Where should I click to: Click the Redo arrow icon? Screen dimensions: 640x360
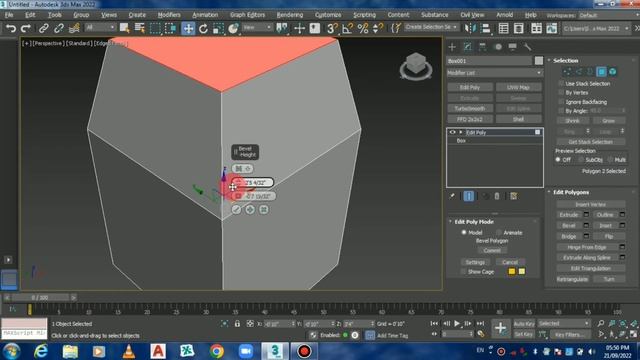click(x=26, y=28)
